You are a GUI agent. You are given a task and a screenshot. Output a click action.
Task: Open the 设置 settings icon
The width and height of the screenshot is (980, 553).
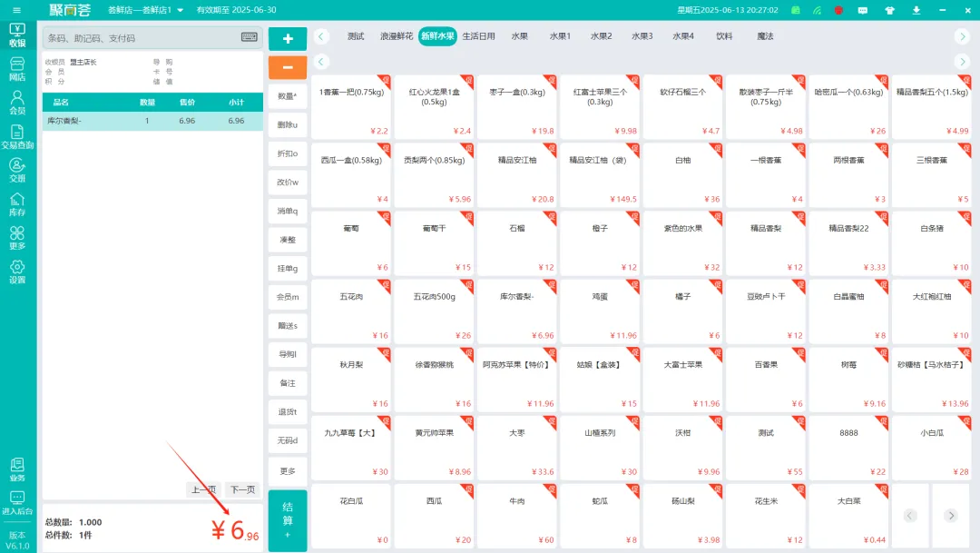click(x=17, y=272)
